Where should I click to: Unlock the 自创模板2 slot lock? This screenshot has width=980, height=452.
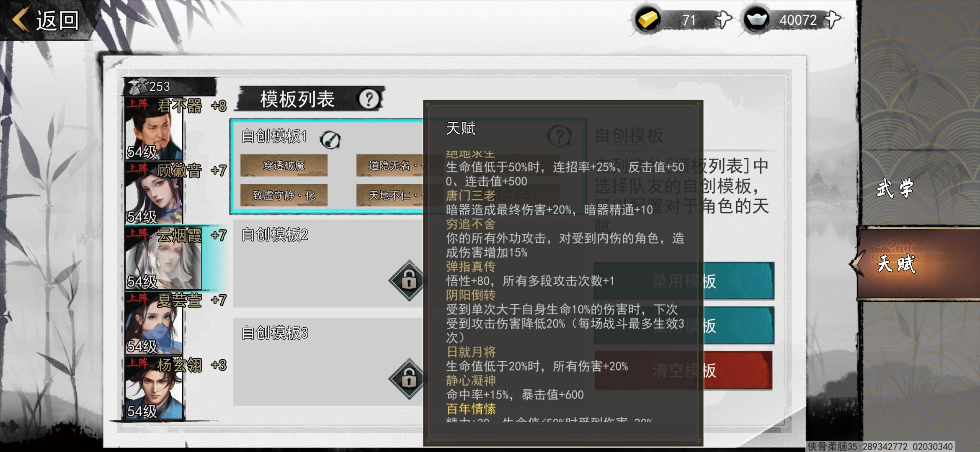pyautogui.click(x=409, y=280)
